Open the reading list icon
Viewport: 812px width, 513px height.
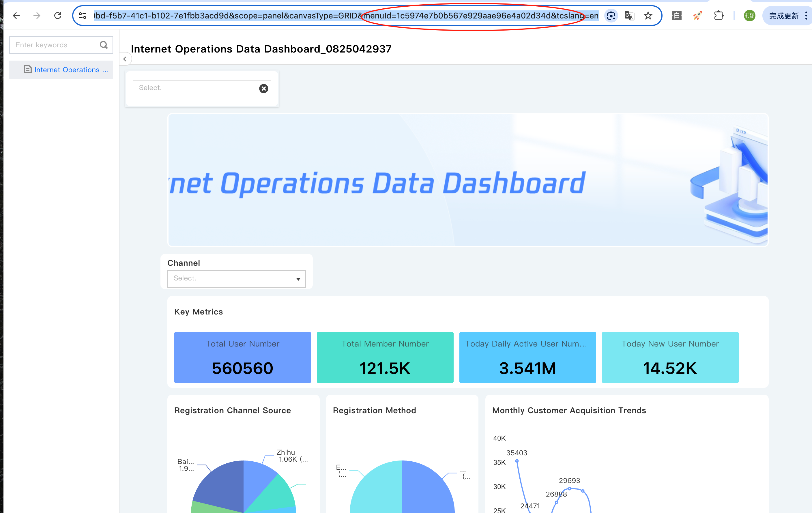click(x=677, y=16)
